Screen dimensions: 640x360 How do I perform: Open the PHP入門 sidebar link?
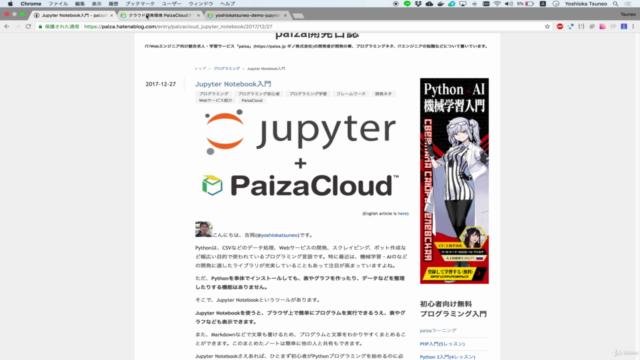442,344
